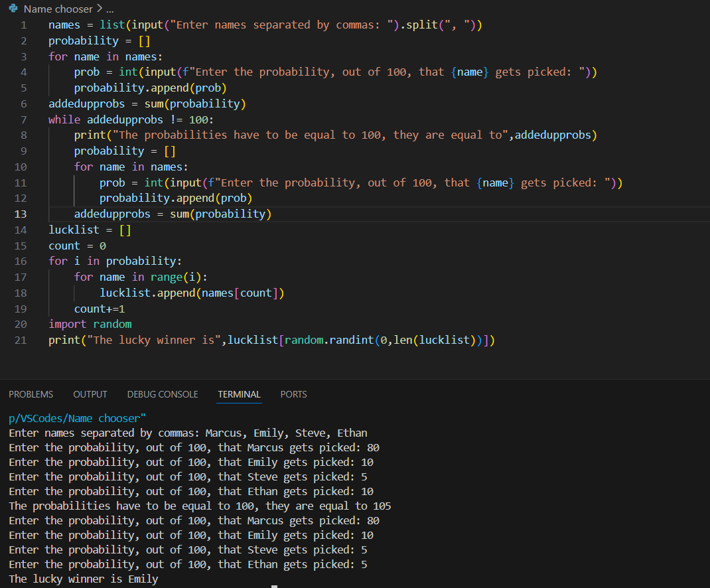The height and width of the screenshot is (588, 710).
Task: Click line number 10 in the gutter
Action: pos(21,167)
